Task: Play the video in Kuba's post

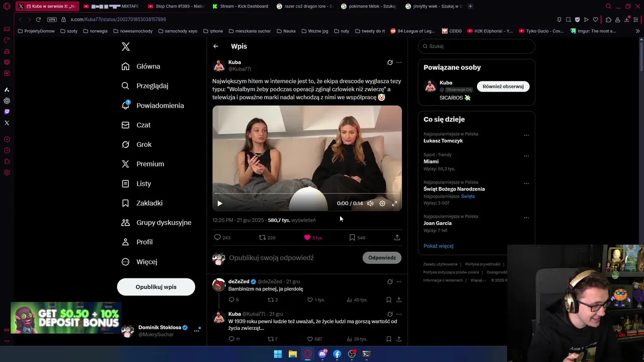Action: [220, 204]
